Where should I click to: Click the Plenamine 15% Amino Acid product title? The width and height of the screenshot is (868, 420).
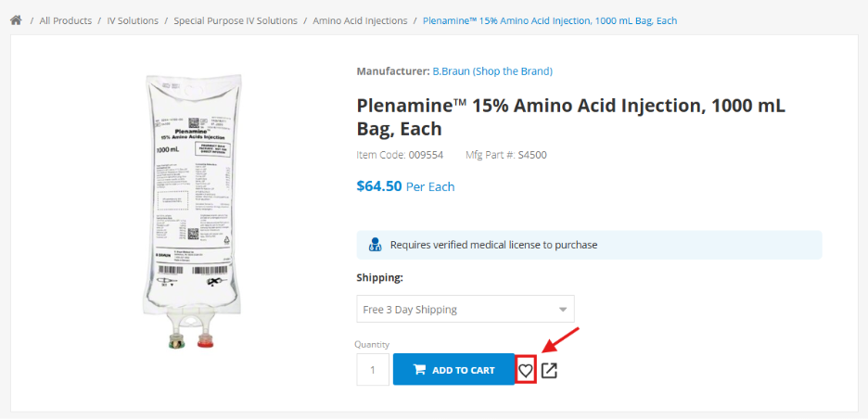coord(570,117)
